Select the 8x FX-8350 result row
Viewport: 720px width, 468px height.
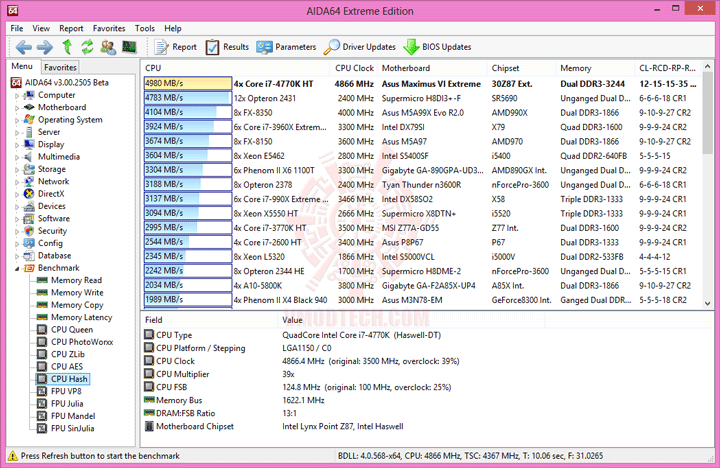[422, 113]
